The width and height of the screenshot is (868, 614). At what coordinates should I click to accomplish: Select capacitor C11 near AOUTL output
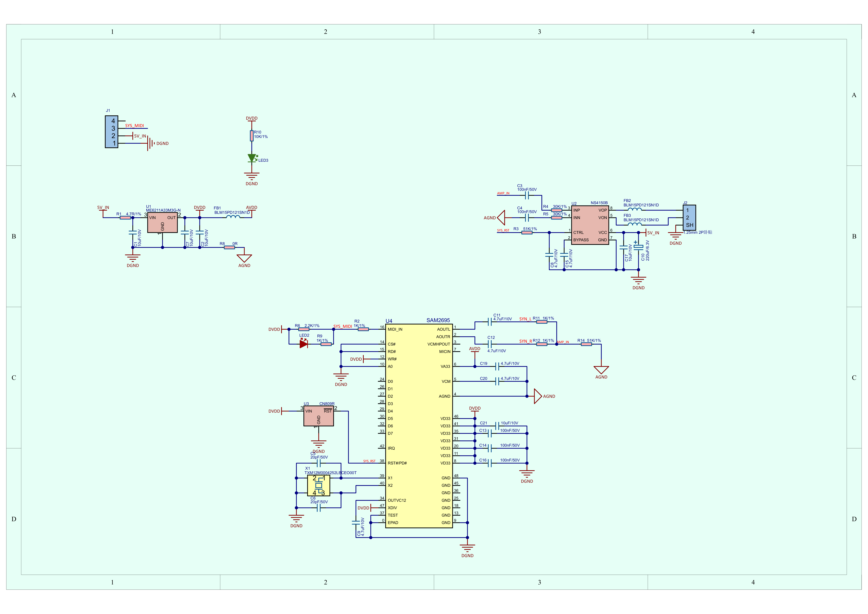pos(490,322)
